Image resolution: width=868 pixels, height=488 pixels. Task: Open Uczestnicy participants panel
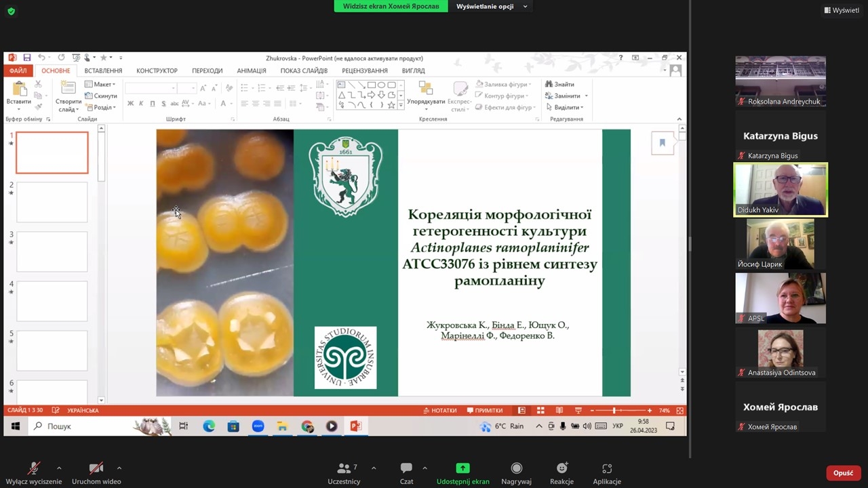point(344,468)
